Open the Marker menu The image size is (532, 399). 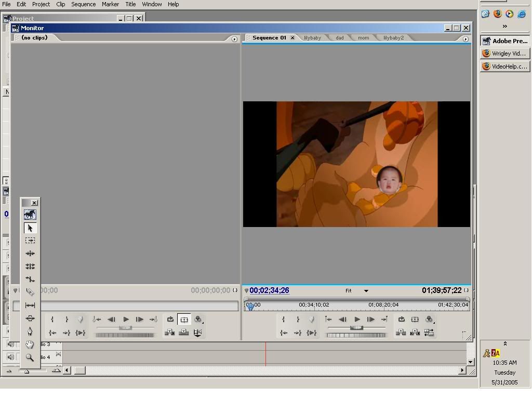pos(110,4)
